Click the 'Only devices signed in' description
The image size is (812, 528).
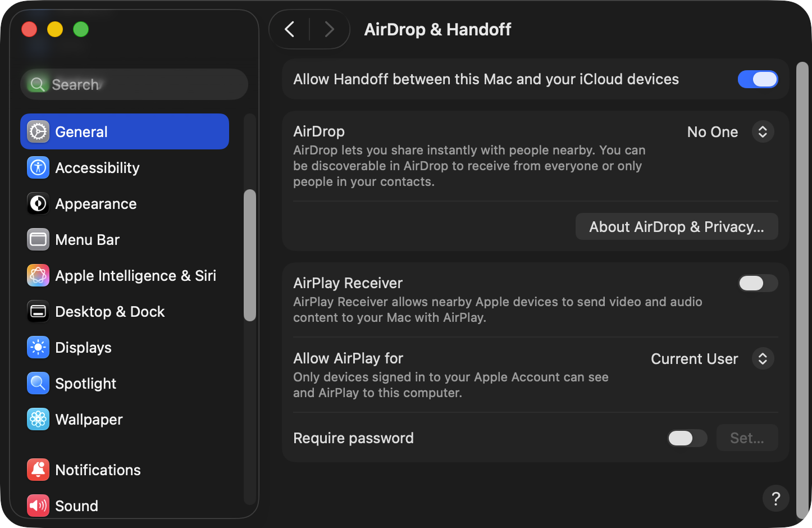click(451, 385)
